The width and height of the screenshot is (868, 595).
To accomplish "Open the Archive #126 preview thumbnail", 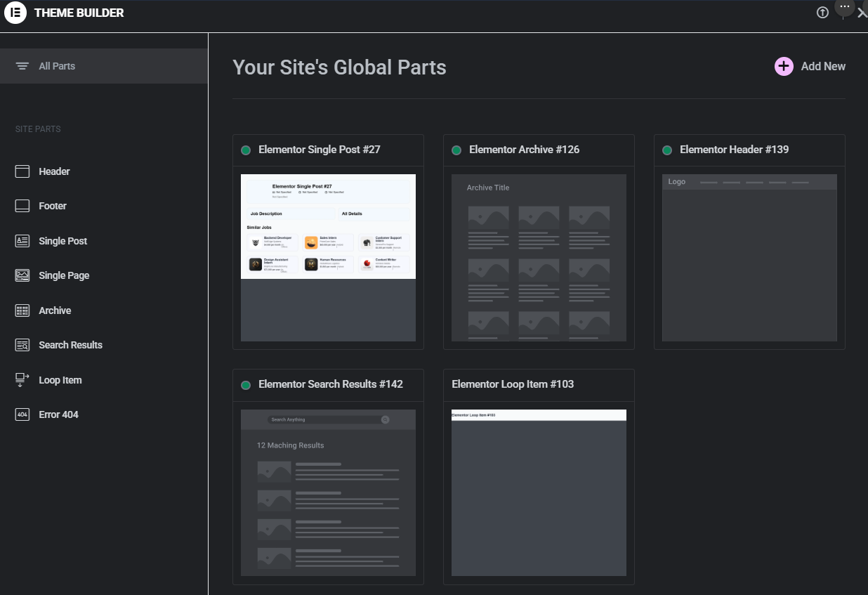I will click(539, 258).
